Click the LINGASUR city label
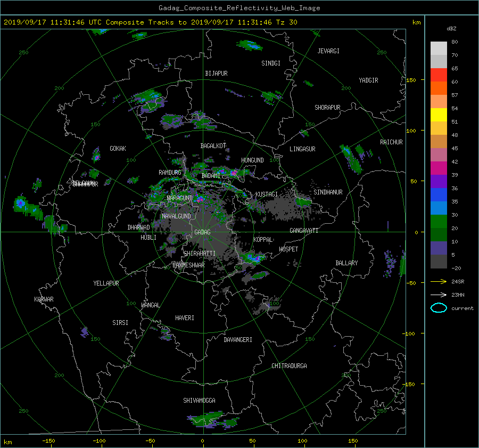Image resolution: width=479 pixels, height=448 pixels. [302, 149]
